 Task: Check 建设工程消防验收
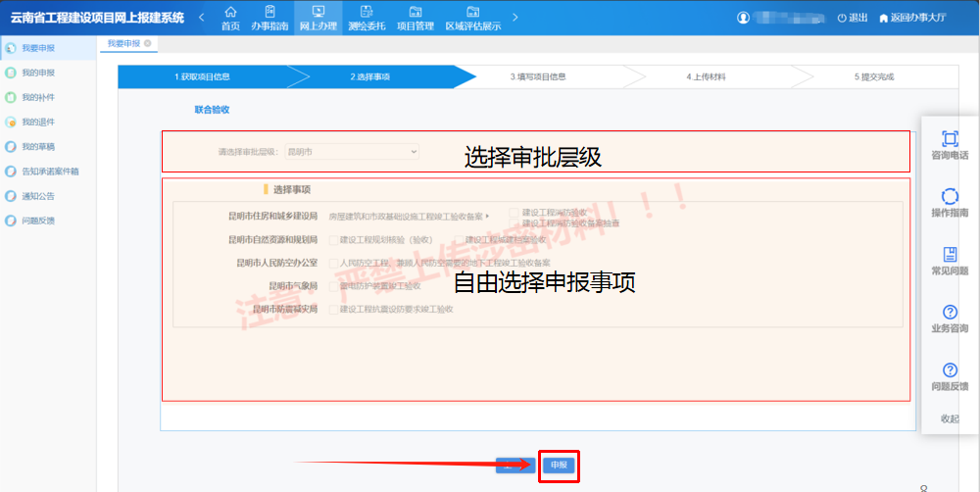pos(514,213)
